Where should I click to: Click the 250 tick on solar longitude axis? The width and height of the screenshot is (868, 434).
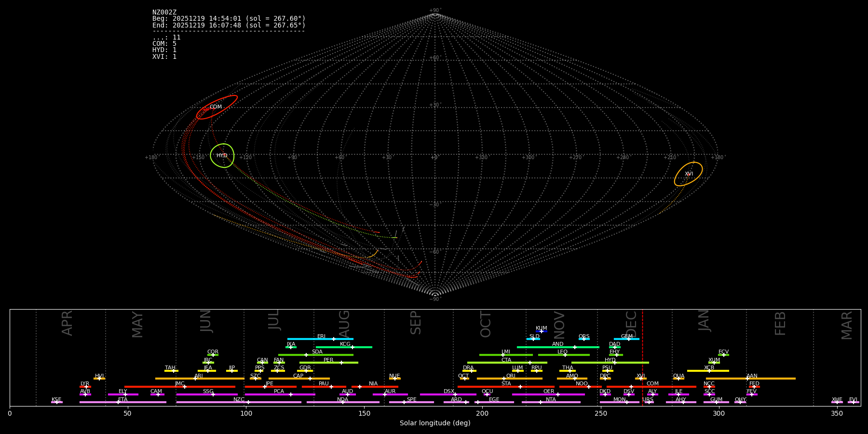coord(600,413)
